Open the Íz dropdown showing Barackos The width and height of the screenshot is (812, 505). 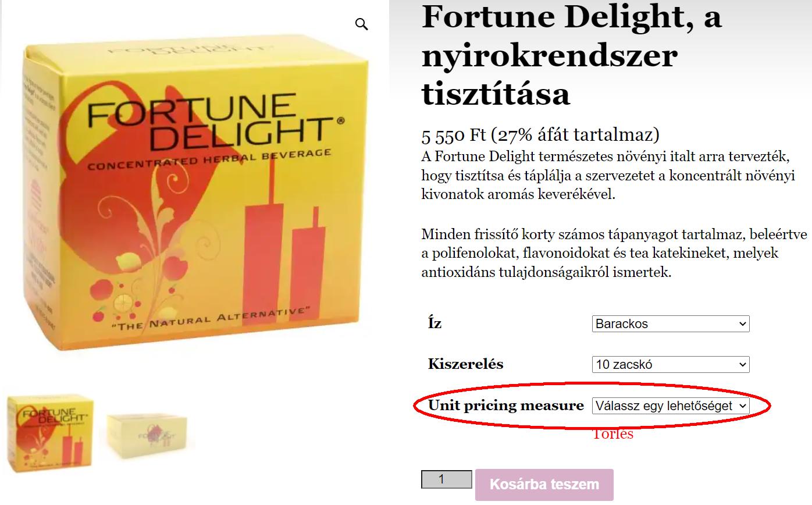click(671, 324)
